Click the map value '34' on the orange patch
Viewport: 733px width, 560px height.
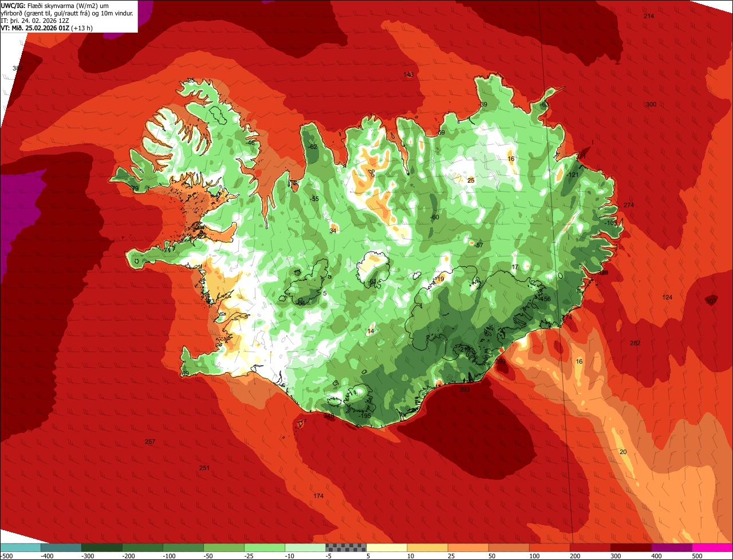333,231
